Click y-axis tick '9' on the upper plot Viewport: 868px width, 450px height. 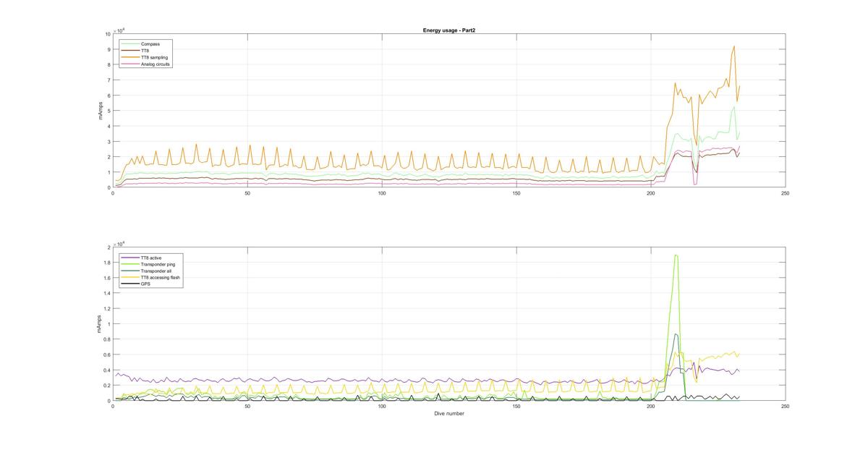[109, 49]
